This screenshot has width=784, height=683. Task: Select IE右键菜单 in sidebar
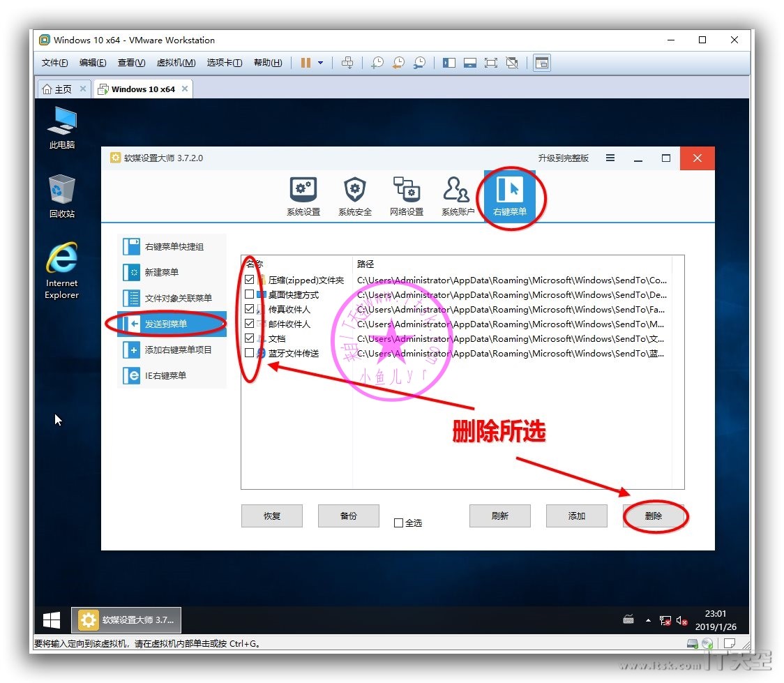coord(172,375)
